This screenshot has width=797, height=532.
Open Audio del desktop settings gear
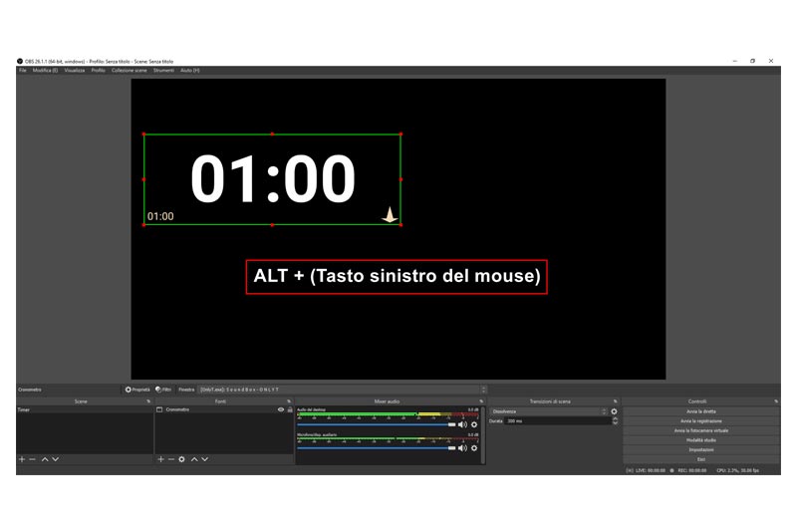(x=474, y=424)
